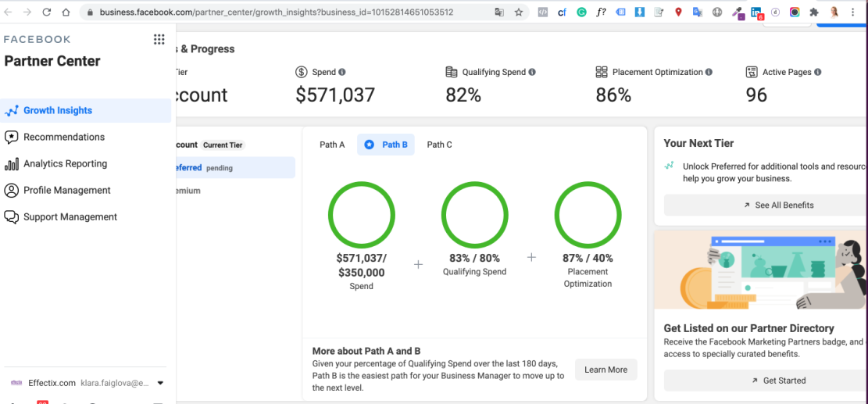Expand the Effectix.com account dropdown
The image size is (868, 404).
160,383
